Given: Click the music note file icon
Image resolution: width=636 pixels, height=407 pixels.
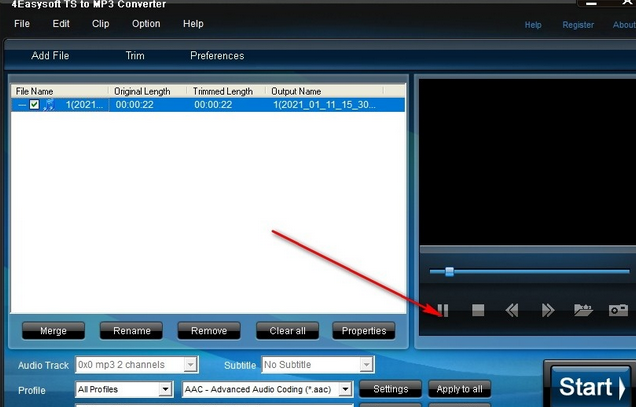Looking at the screenshot, I should click(49, 105).
